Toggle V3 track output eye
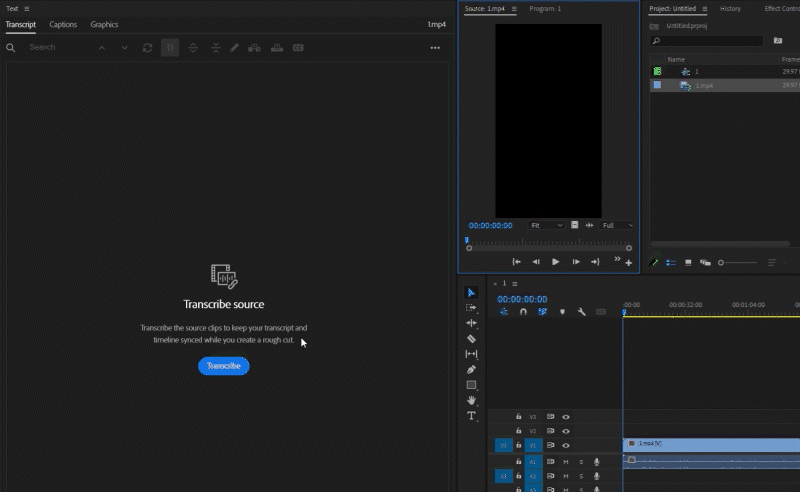This screenshot has width=800, height=492. [x=566, y=417]
